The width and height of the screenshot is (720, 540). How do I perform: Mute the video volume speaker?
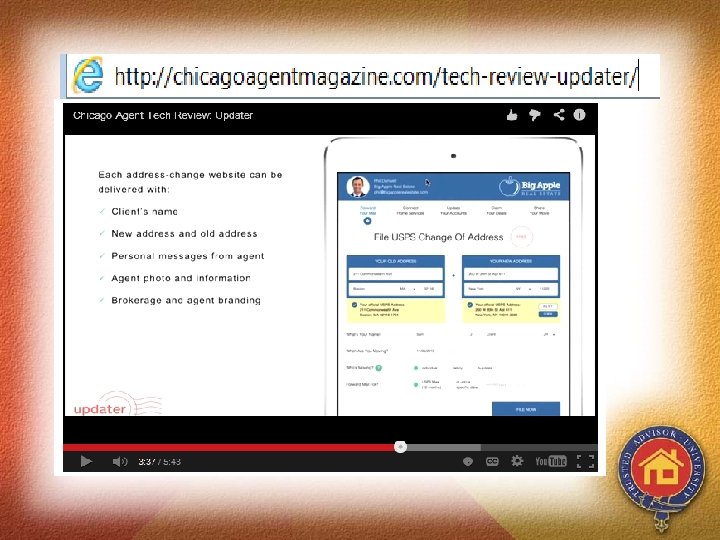(119, 461)
